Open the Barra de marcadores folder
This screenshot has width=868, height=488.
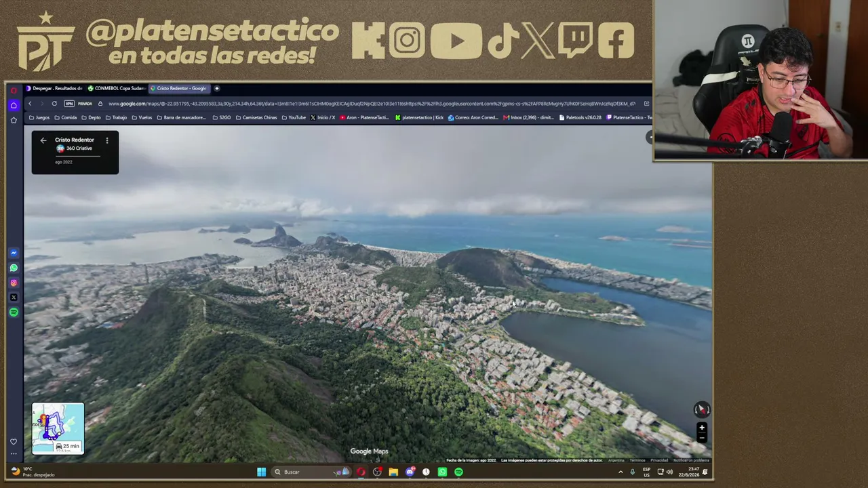tap(181, 117)
